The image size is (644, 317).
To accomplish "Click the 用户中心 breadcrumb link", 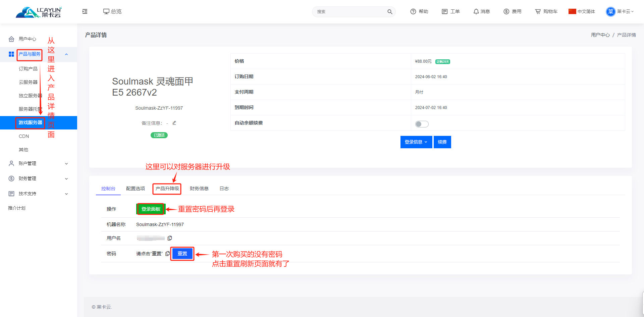I will [600, 35].
